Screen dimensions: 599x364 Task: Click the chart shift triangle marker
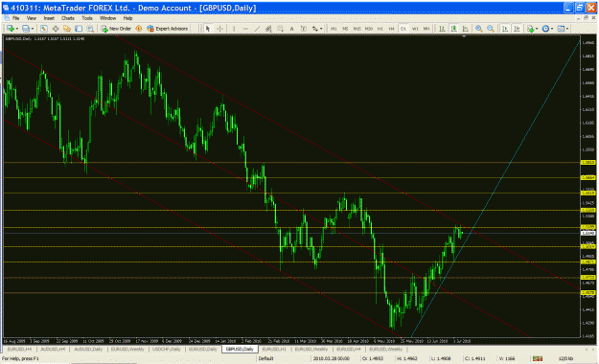click(x=464, y=36)
